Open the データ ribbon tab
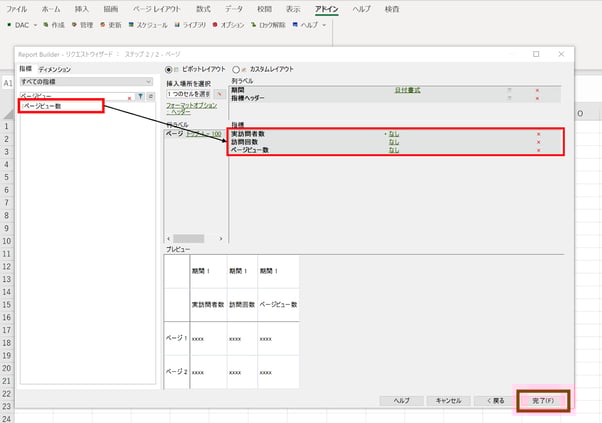The height and width of the screenshot is (423, 602). 234,9
